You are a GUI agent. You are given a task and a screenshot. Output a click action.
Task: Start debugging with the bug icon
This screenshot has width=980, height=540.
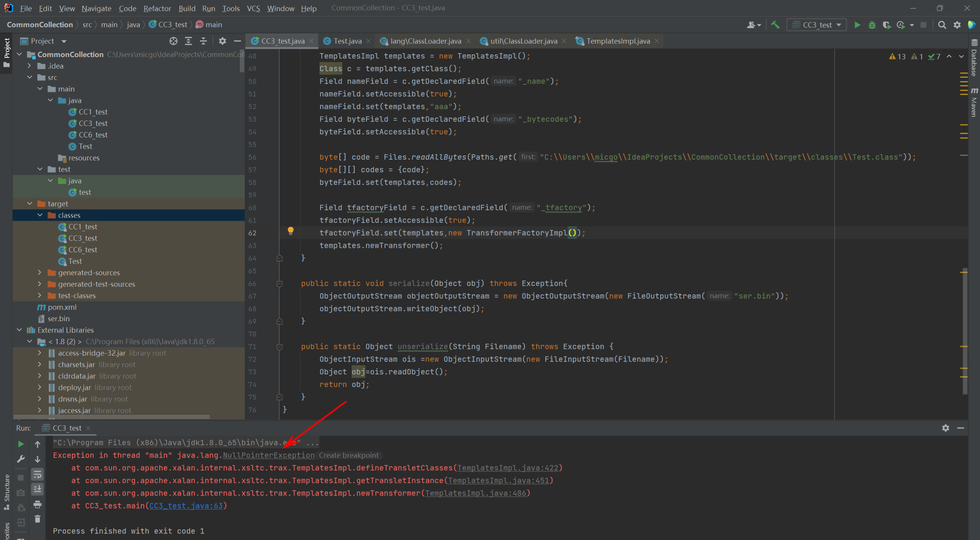tap(872, 25)
